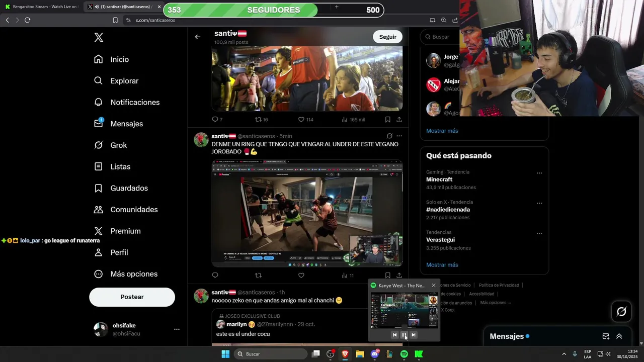Viewport: 644px width, 362px height.
Task: Open Brave browser from taskbar
Action: click(x=345, y=354)
